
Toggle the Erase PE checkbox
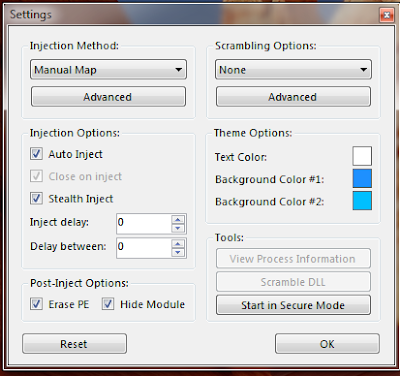[x=36, y=304]
